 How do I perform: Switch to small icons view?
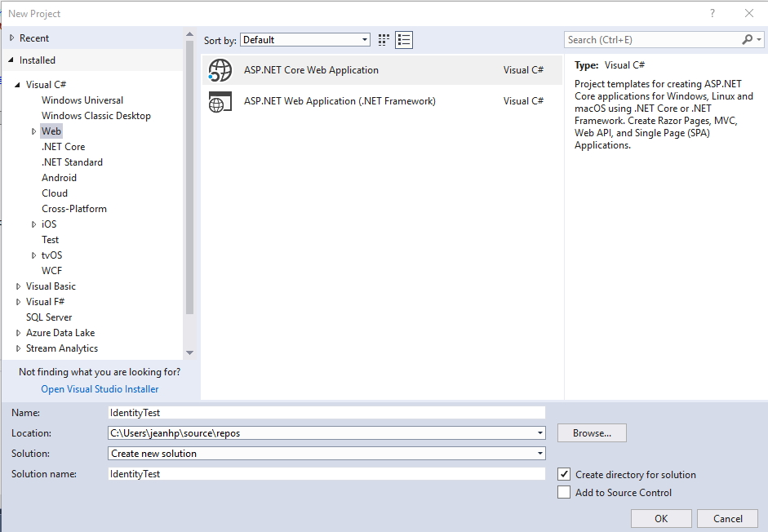(x=384, y=40)
